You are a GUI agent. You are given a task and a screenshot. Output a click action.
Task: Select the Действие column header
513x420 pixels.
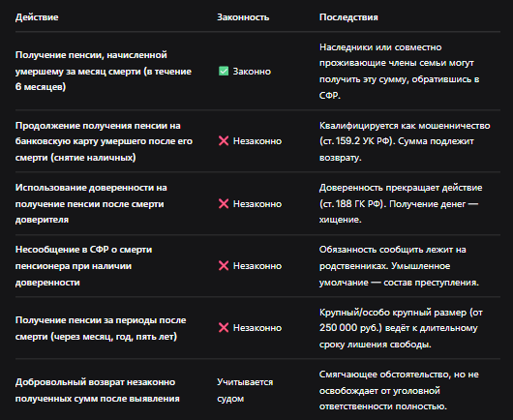(x=37, y=17)
